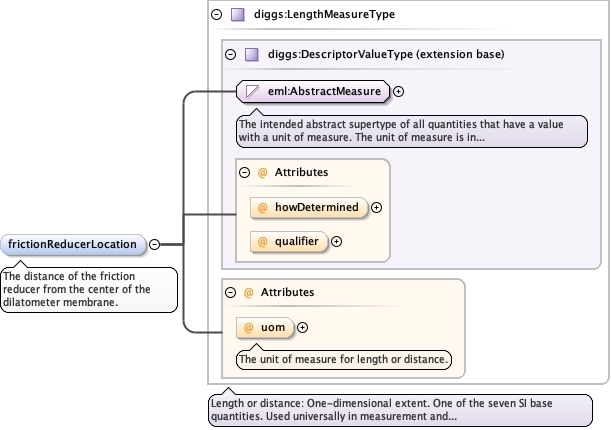Collapse the frictionReducerLocation element
The image size is (611, 430).
(x=155, y=245)
